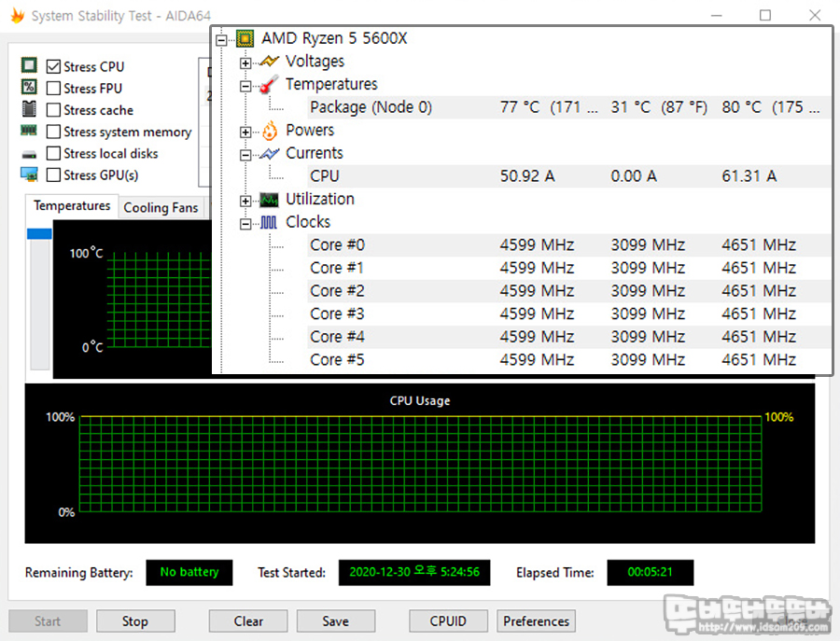Click the Clocks waveform icon
This screenshot has height=641, width=840.
[x=269, y=222]
